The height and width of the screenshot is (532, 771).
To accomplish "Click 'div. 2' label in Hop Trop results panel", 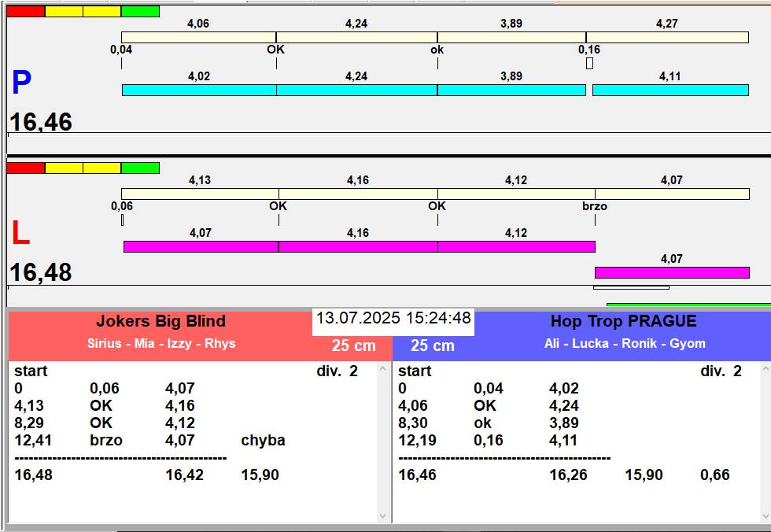I will click(721, 371).
